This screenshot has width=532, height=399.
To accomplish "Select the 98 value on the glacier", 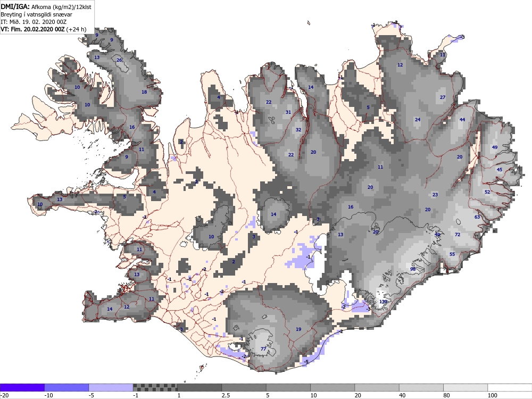I will pos(413,269).
